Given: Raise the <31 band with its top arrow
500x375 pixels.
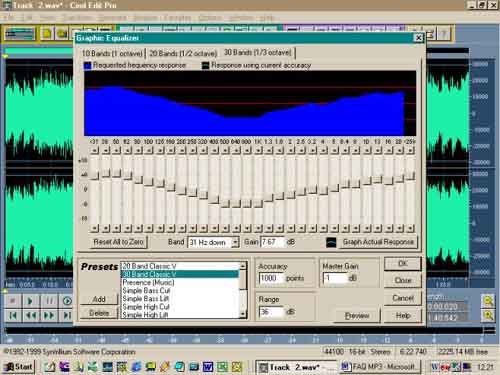Looking at the screenshot, I should tap(95, 151).
